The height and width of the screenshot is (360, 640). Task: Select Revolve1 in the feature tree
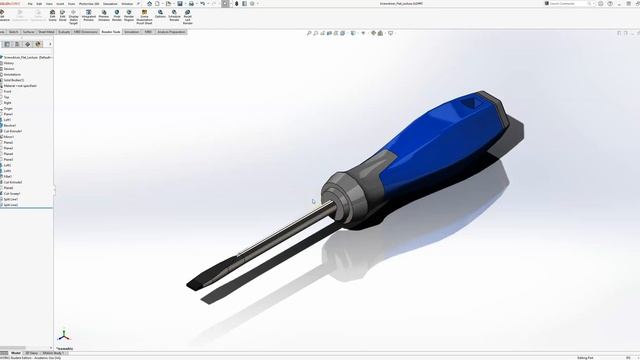(x=10, y=126)
